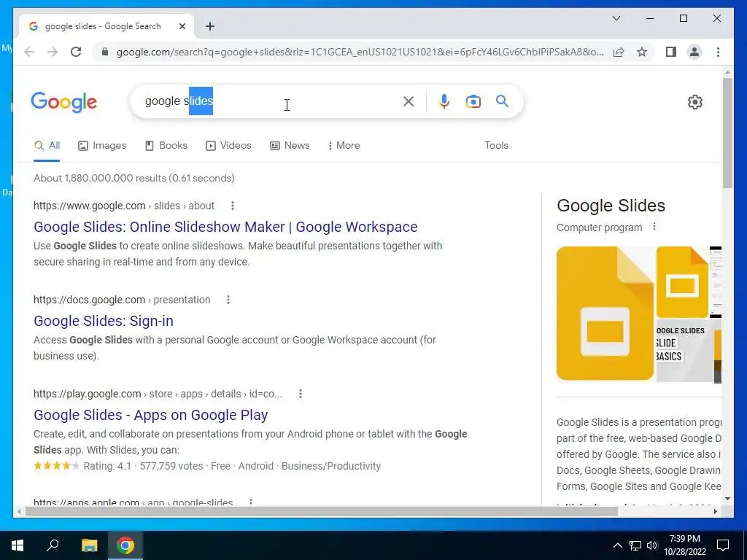This screenshot has height=560, width=747.
Task: Open small Google Slides icon thumbnail
Action: pyautogui.click(x=682, y=282)
